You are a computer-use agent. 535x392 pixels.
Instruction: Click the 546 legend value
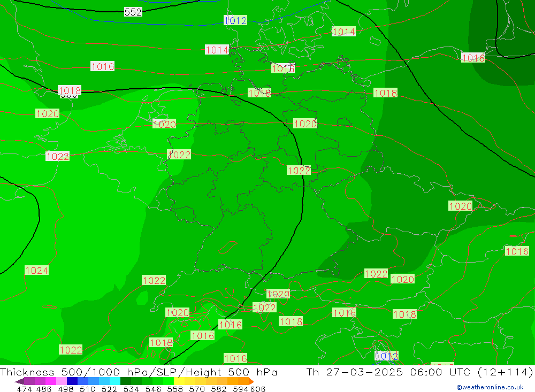153,389
